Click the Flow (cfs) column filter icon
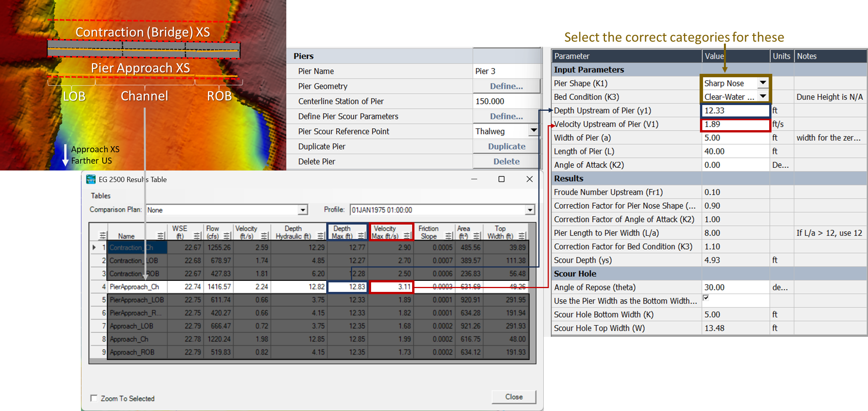The width and height of the screenshot is (868, 411). (227, 236)
